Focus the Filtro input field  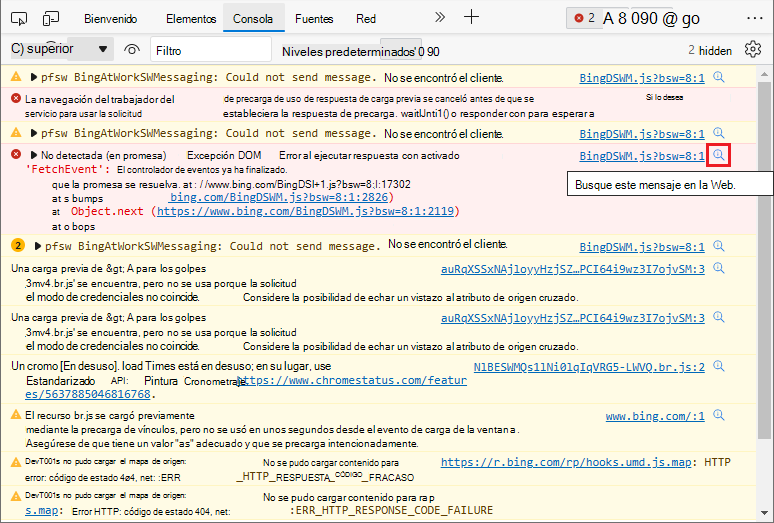pos(211,50)
